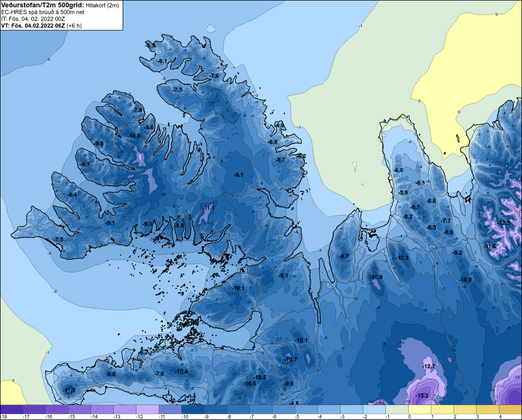Click the '-10.9' temperature label on map

click(x=376, y=277)
